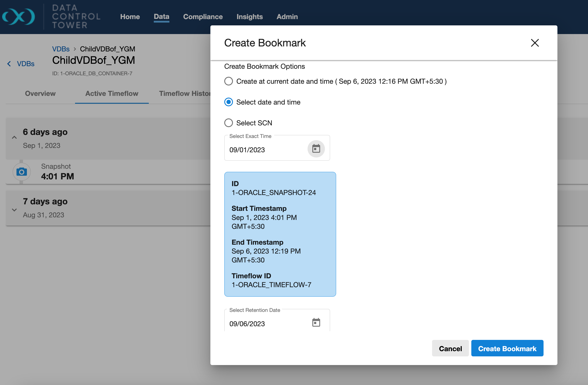This screenshot has height=385, width=588.
Task: Close the Create Bookmark dialog
Action: 535,43
